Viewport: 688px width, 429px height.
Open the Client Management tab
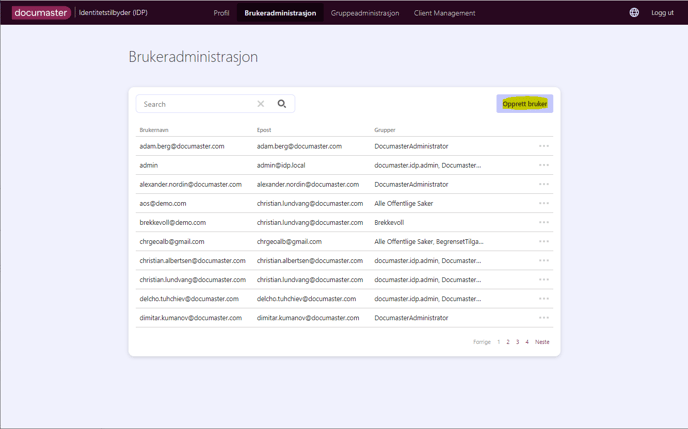tap(444, 13)
